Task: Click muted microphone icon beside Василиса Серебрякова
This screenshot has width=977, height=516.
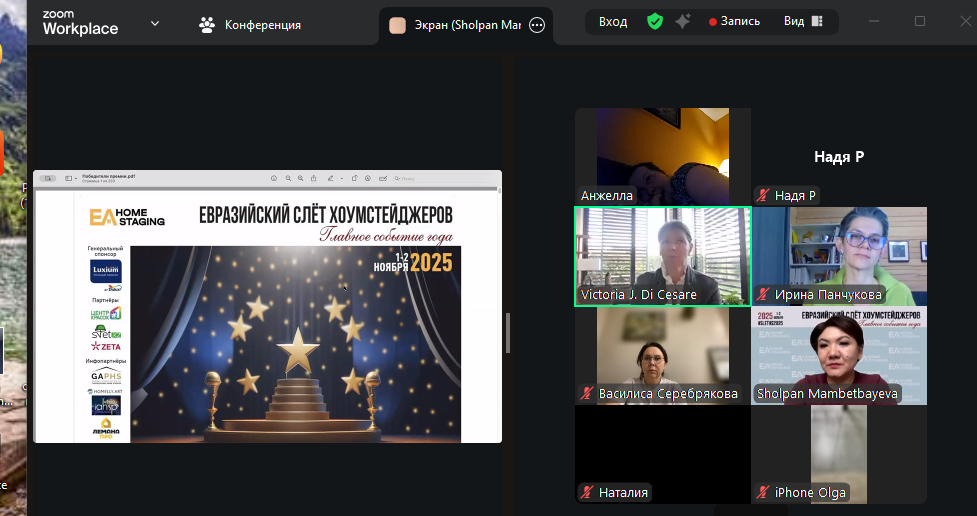Action: (586, 394)
